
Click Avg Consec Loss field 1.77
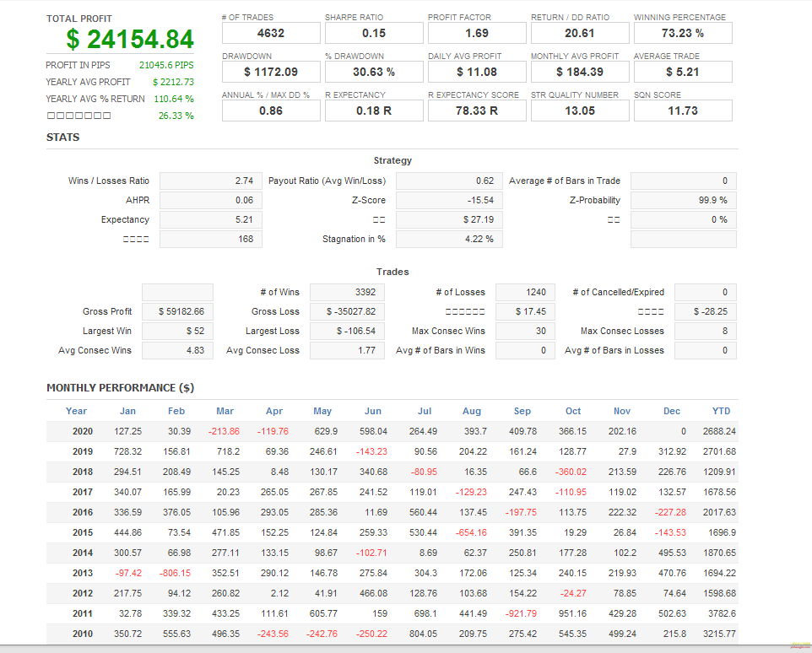coord(347,350)
